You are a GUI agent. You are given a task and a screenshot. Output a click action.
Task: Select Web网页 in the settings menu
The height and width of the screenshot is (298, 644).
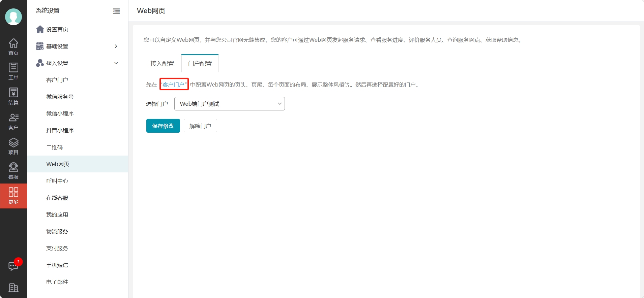click(78, 164)
